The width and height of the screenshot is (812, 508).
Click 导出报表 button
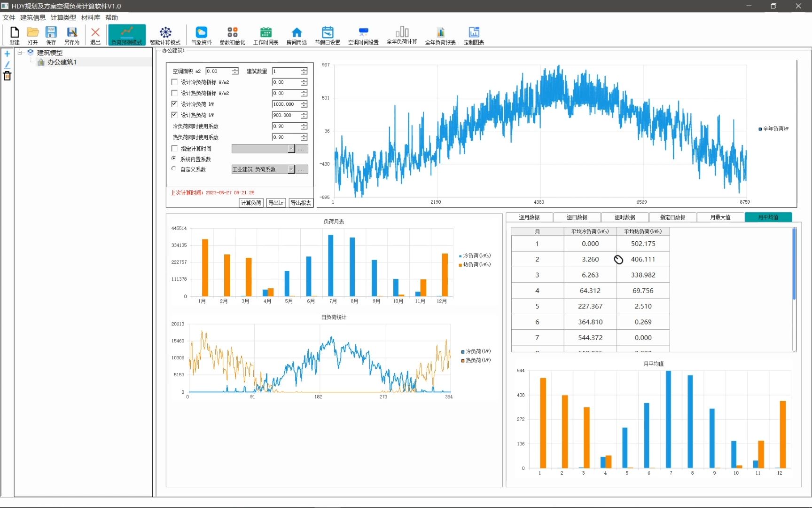[x=301, y=203]
